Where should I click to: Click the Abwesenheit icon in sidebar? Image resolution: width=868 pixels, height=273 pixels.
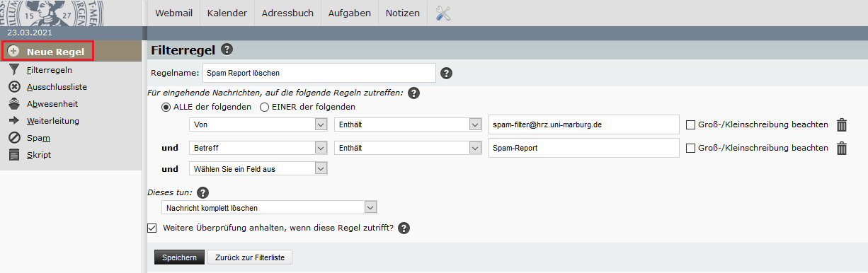tap(13, 104)
